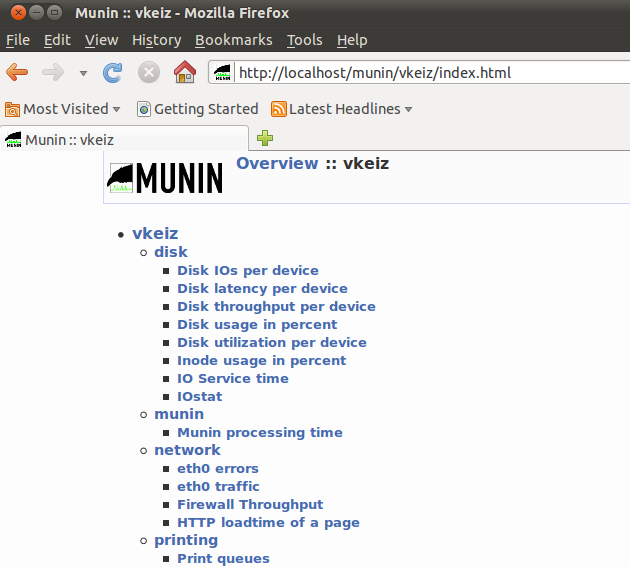Follow the Overview link in the header
630x567 pixels.
coord(277,163)
